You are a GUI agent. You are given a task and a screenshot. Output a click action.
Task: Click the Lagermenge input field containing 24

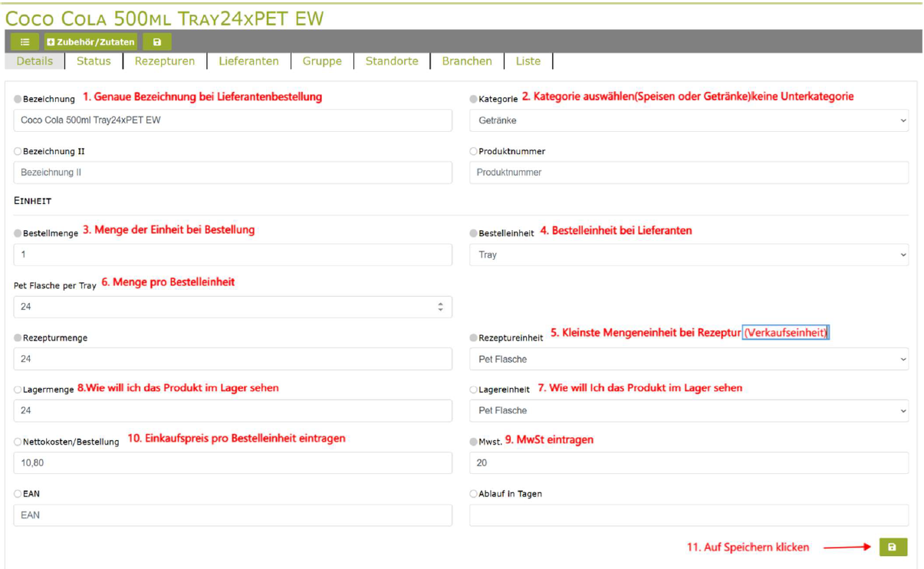(233, 410)
